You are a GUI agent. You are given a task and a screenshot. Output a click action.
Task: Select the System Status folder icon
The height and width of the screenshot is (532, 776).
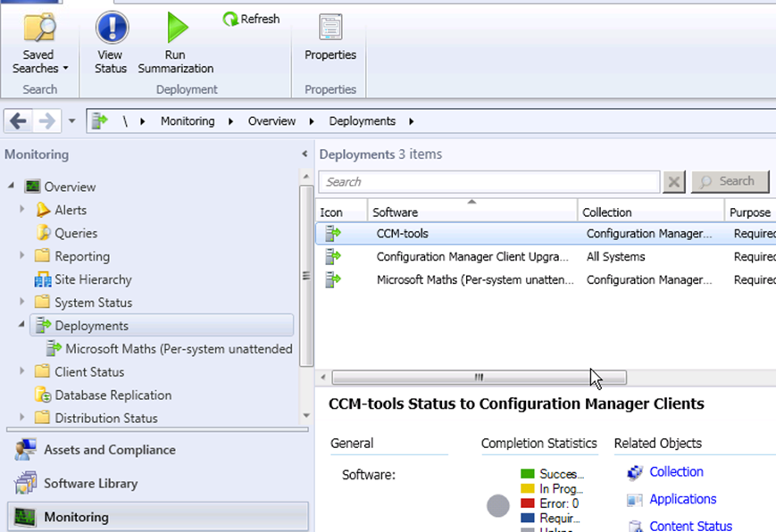[43, 302]
